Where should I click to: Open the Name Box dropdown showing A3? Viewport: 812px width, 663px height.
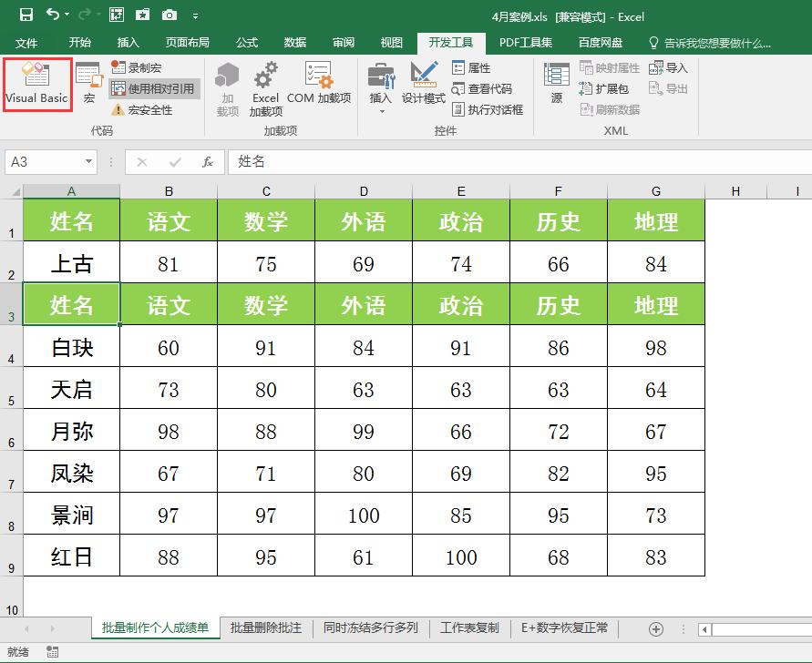[x=87, y=161]
